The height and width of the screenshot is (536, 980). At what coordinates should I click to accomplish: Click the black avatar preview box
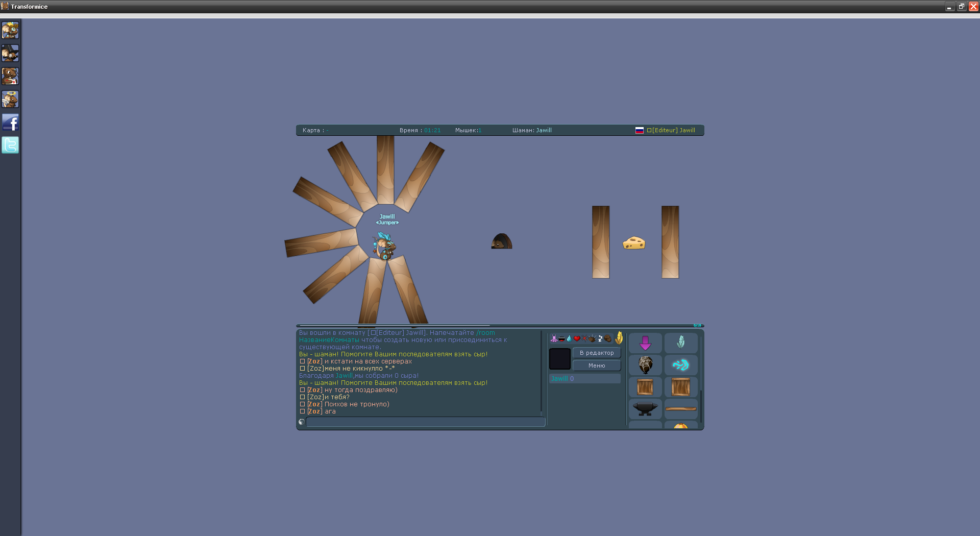(x=560, y=359)
